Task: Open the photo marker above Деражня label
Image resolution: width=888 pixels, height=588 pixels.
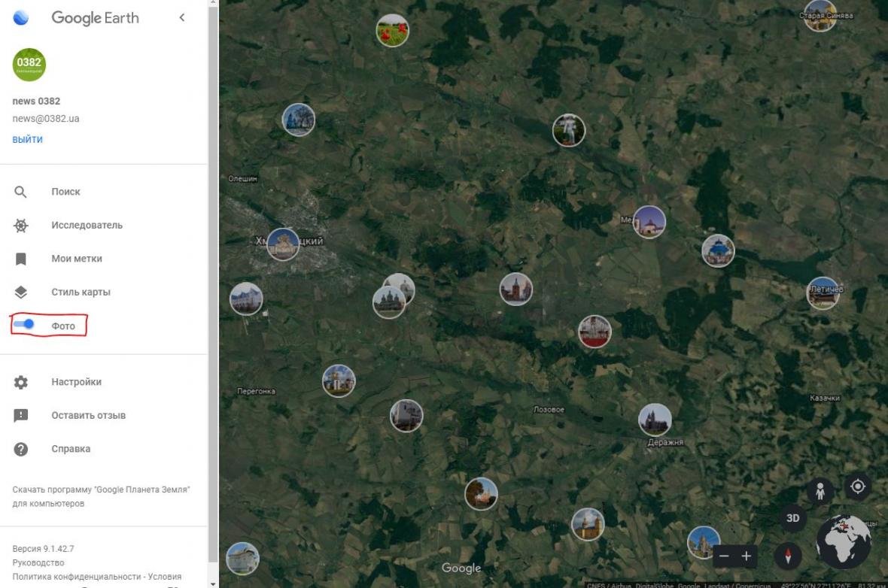Action: click(655, 420)
